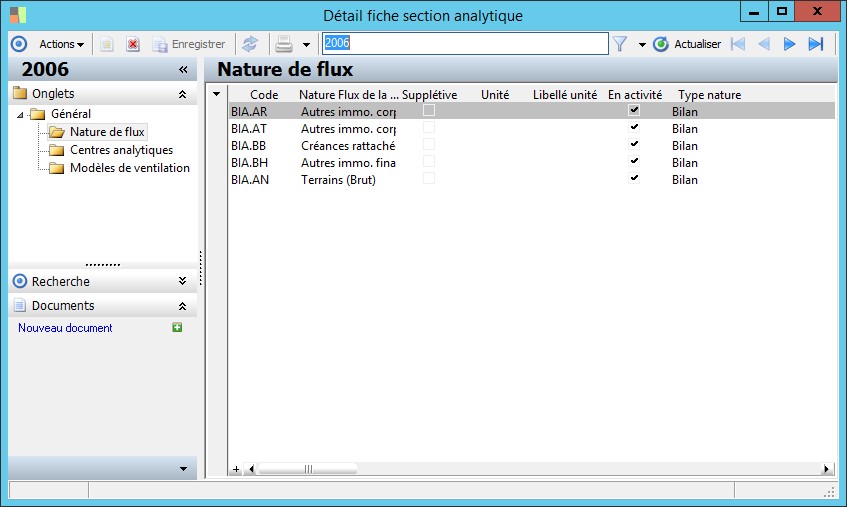Open the printer dropdown arrow
Screen dimensions: 847x507
[x=306, y=45]
